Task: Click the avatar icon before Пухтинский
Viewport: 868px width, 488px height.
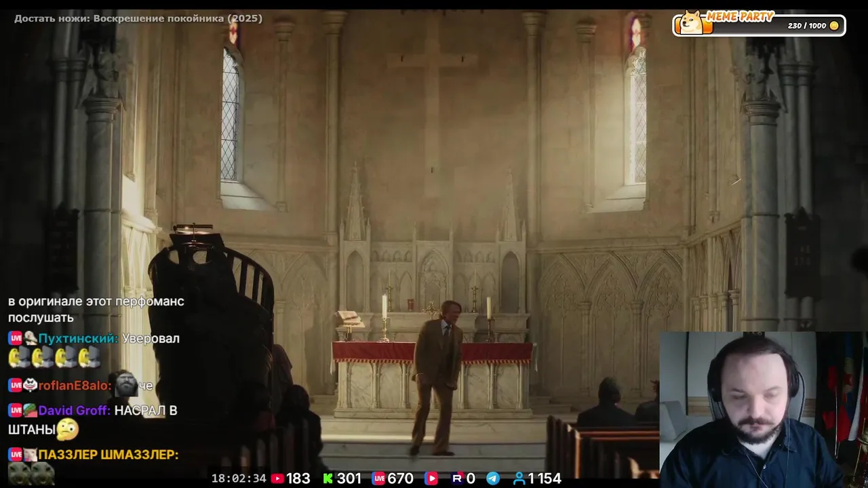Action: 30,338
